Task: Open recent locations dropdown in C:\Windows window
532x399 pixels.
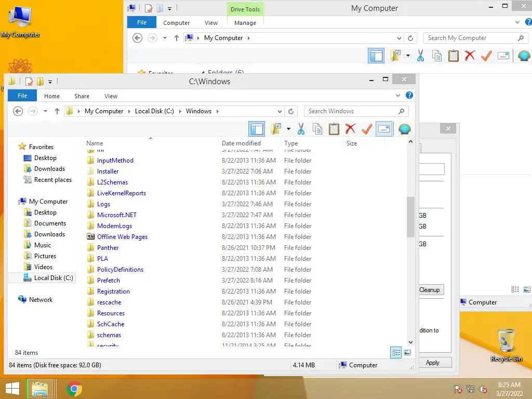Action: tap(45, 111)
